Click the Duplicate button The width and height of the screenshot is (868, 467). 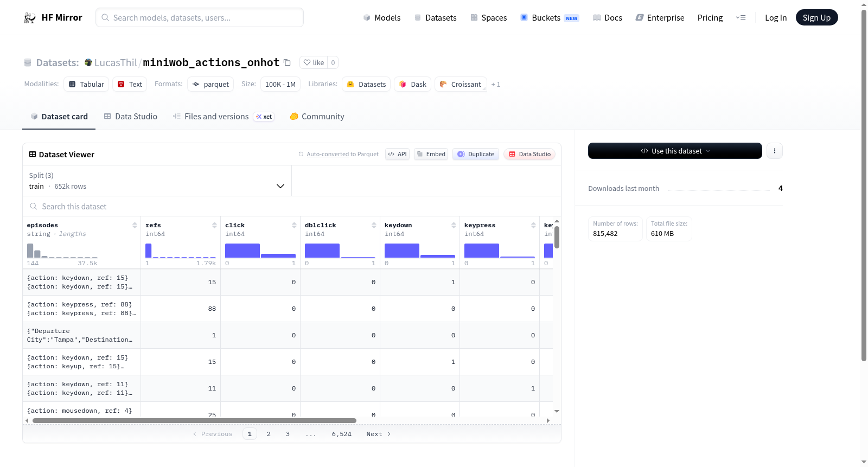click(x=476, y=154)
